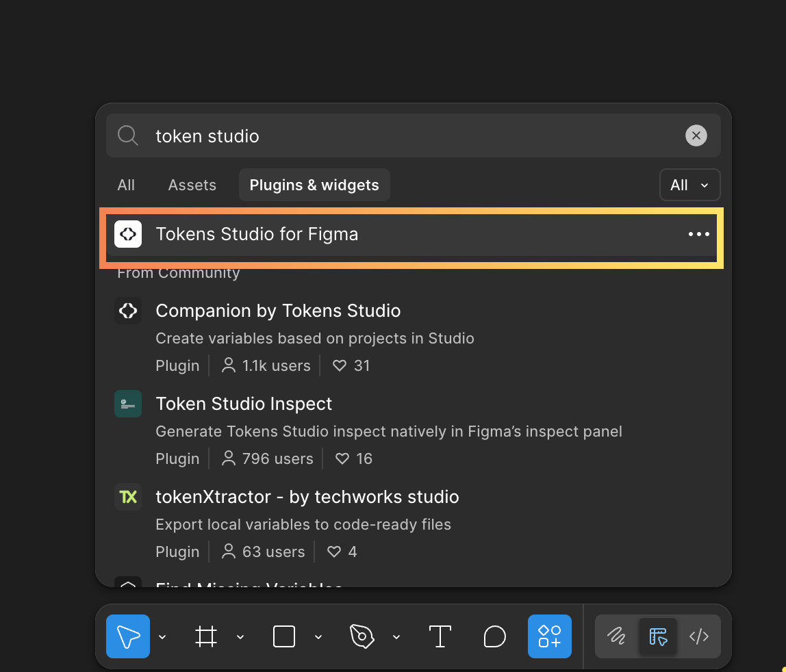Clear the search field text

[696, 135]
